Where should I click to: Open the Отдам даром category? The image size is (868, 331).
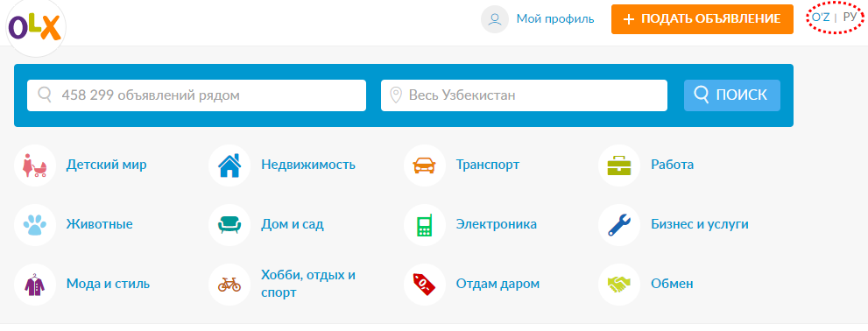pyautogui.click(x=498, y=285)
